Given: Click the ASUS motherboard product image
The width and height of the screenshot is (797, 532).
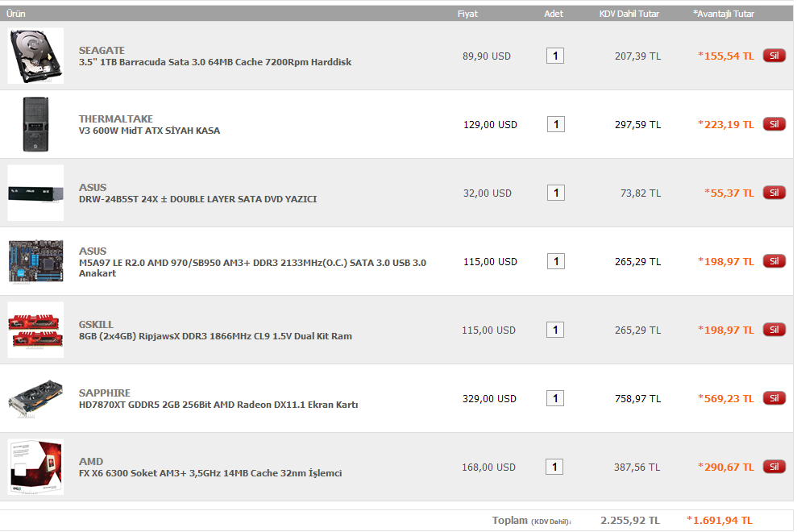Looking at the screenshot, I should [x=35, y=261].
